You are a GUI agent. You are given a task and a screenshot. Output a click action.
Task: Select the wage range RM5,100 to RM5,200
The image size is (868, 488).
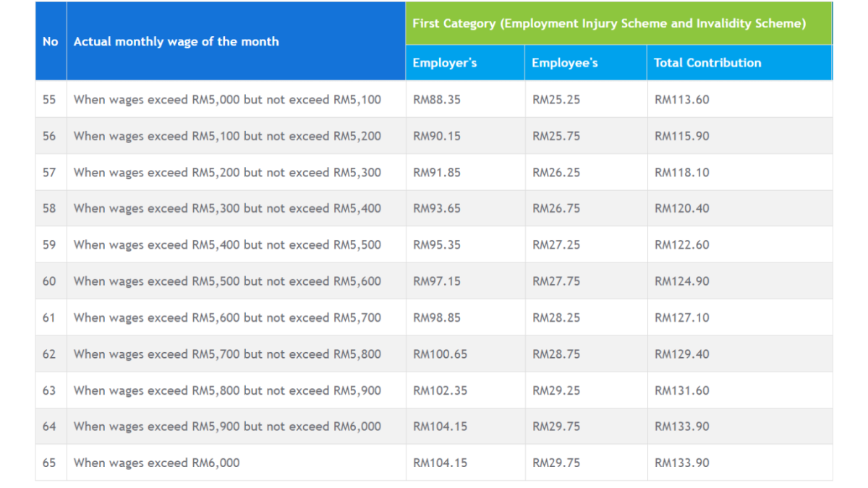[x=227, y=136]
